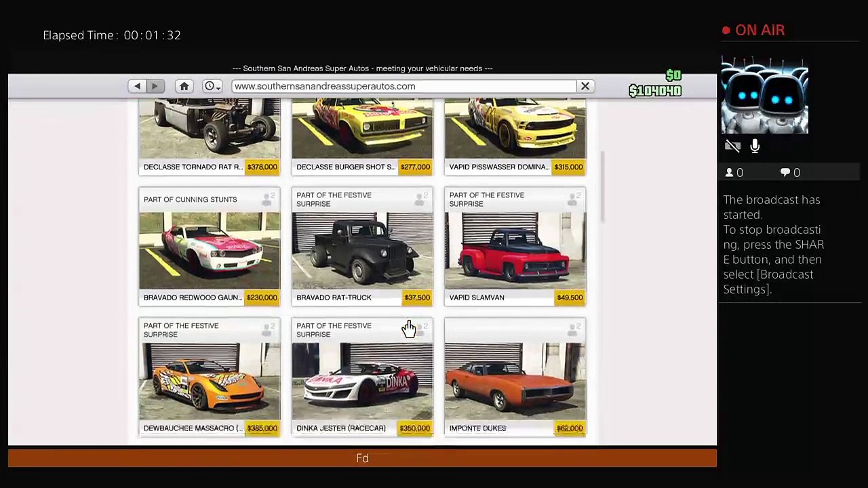Click the 'BRAVADO RAT-TRUCK' name
The height and width of the screenshot is (488, 868).
334,298
